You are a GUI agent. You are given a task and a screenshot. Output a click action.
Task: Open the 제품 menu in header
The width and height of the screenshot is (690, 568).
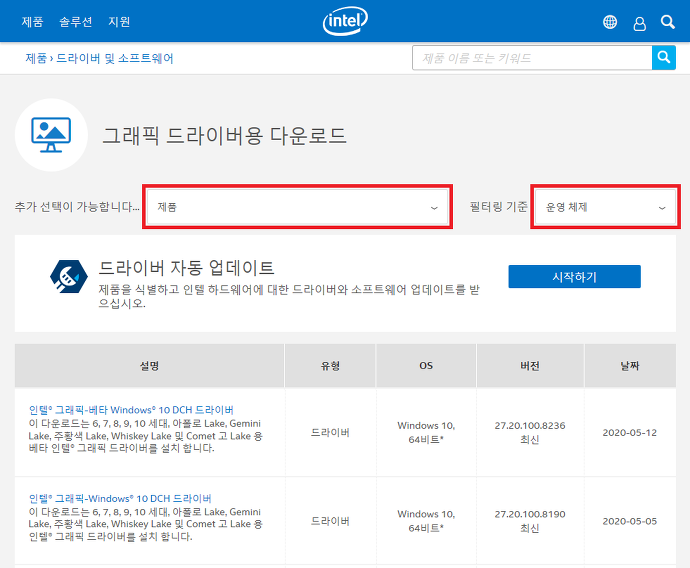(33, 22)
